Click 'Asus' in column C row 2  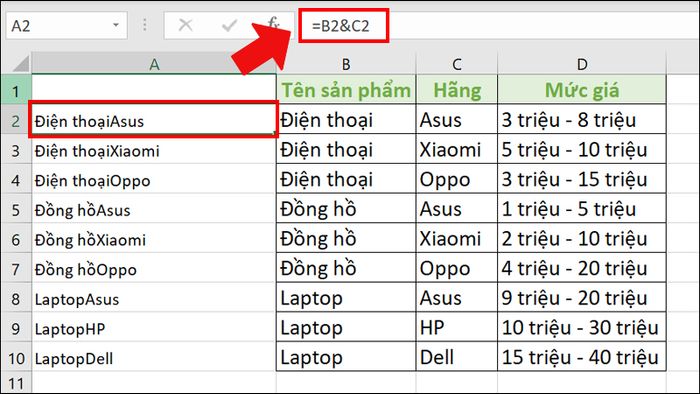(x=457, y=120)
